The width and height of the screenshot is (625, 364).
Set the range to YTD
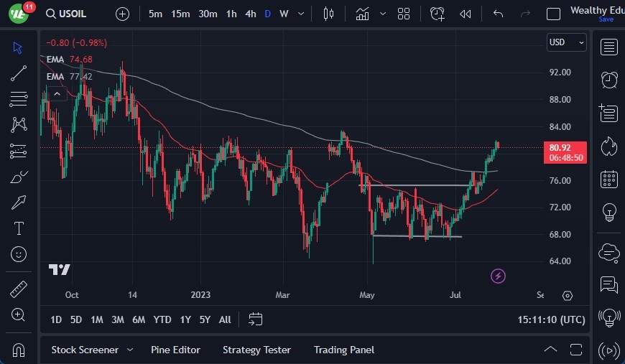click(162, 319)
